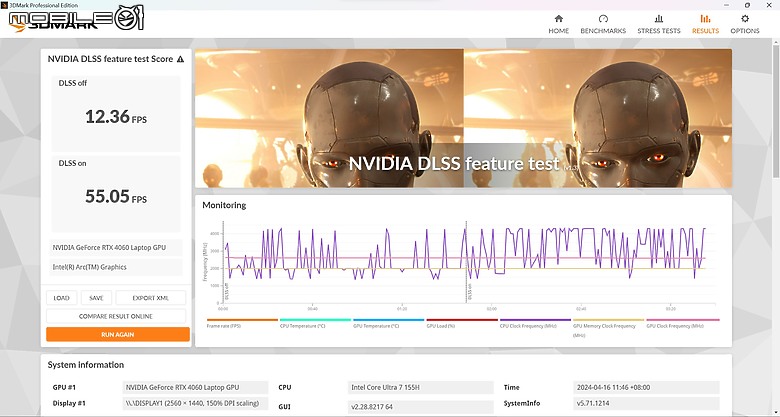The height and width of the screenshot is (417, 780).
Task: Open Stress Tests tab
Action: coord(659,24)
